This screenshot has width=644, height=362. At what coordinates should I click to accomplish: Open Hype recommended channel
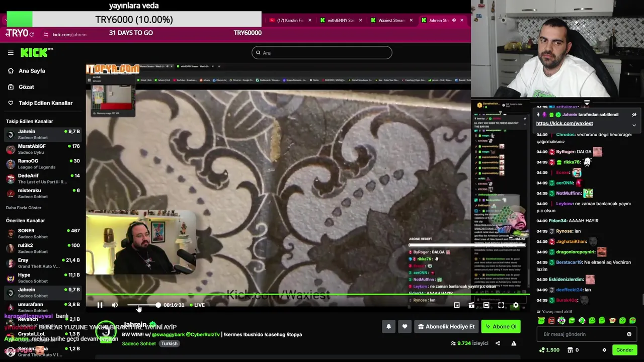click(x=42, y=278)
